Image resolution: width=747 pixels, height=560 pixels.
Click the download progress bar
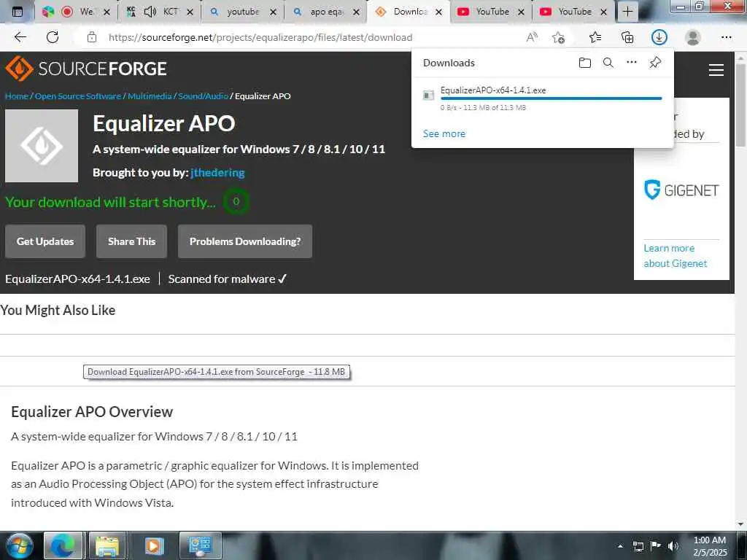(x=551, y=98)
